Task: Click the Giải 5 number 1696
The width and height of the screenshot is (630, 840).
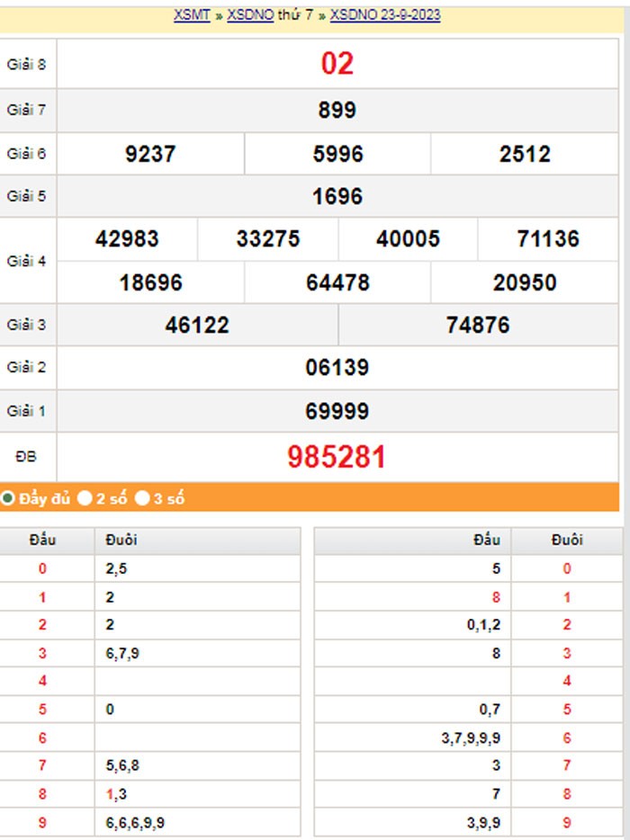Action: click(x=337, y=196)
